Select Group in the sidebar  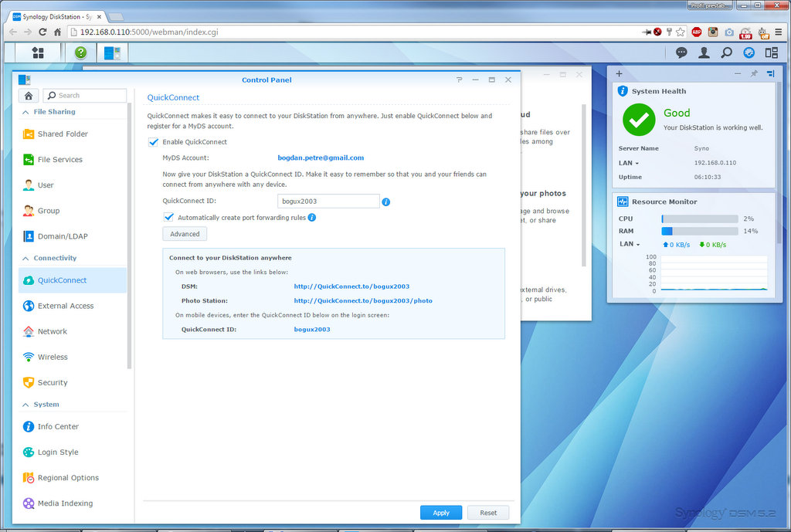tap(73, 211)
